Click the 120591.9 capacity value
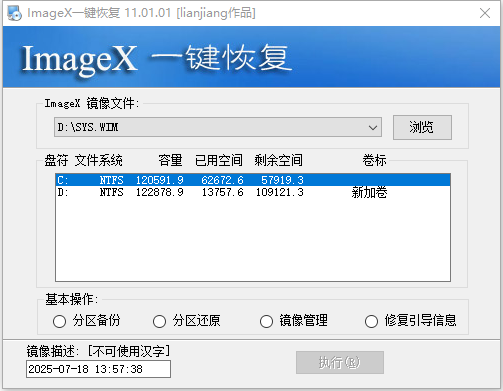503x391 pixels. (160, 180)
